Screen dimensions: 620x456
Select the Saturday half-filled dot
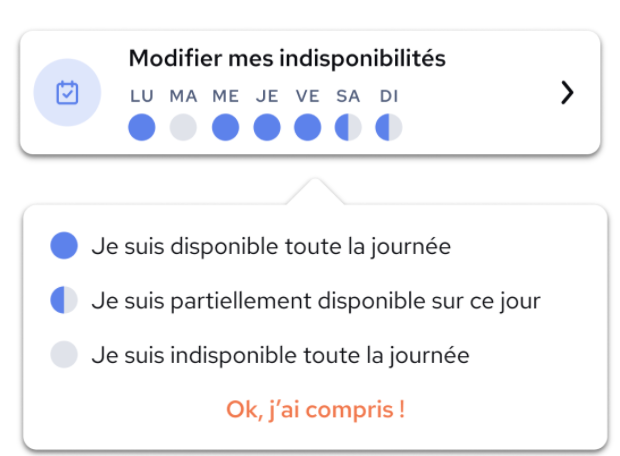point(348,127)
